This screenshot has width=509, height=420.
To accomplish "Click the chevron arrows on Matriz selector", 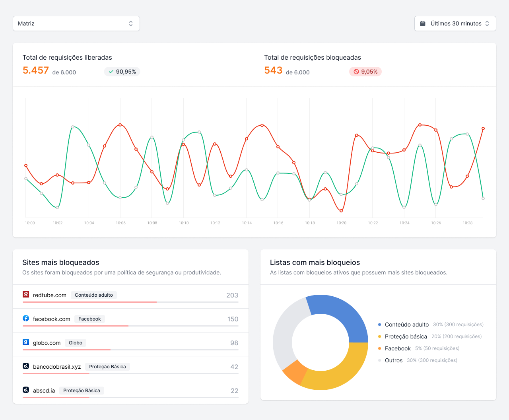I will click(x=131, y=23).
